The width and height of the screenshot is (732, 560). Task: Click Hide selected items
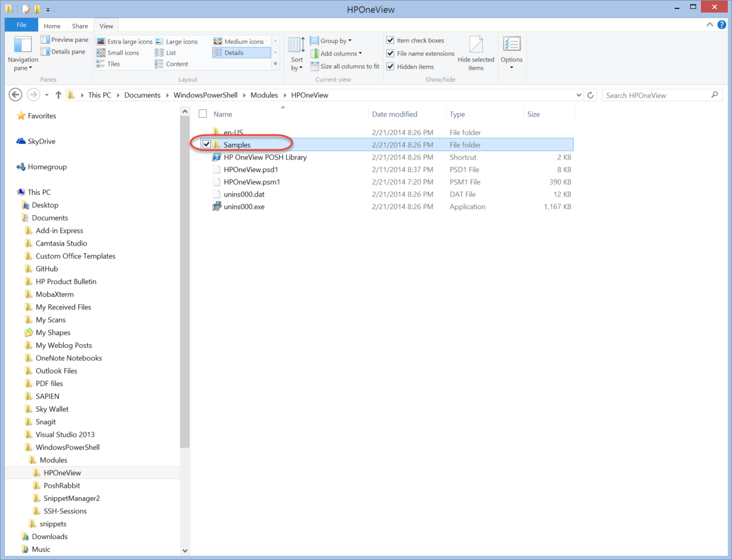[x=476, y=53]
